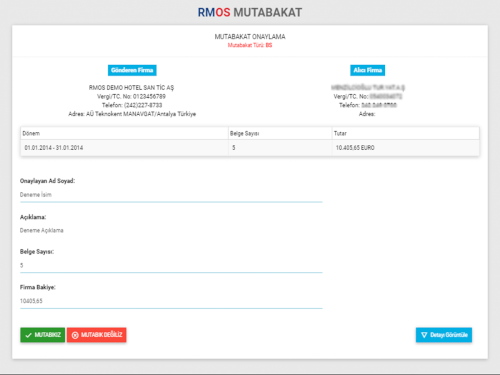This screenshot has width=500, height=375.
Task: Click circled X icon on MUTABIK DEĞİLİZ
Action: [75, 335]
